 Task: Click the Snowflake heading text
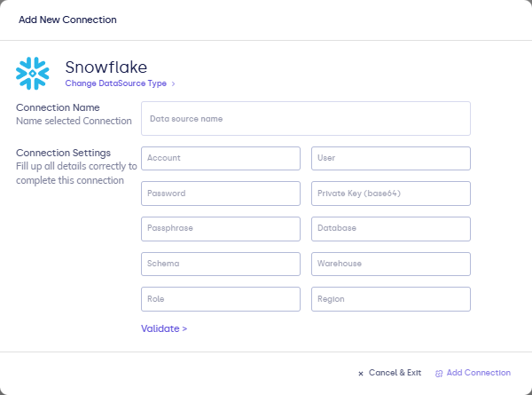[106, 67]
